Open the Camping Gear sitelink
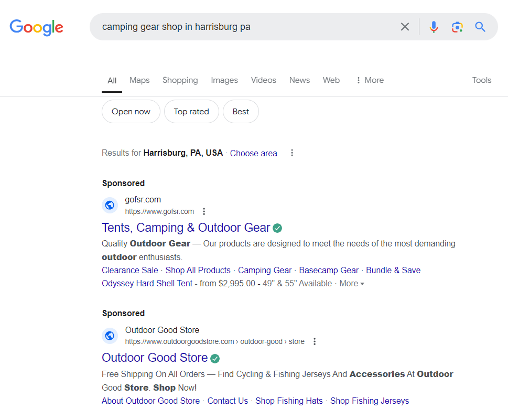The image size is (508, 420). pyautogui.click(x=265, y=270)
